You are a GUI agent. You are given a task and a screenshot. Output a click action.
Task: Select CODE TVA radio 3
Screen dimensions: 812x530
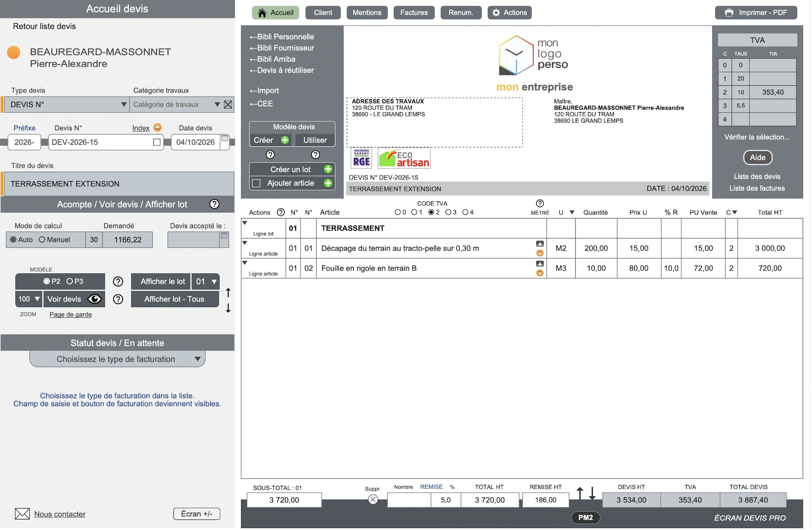click(x=448, y=212)
